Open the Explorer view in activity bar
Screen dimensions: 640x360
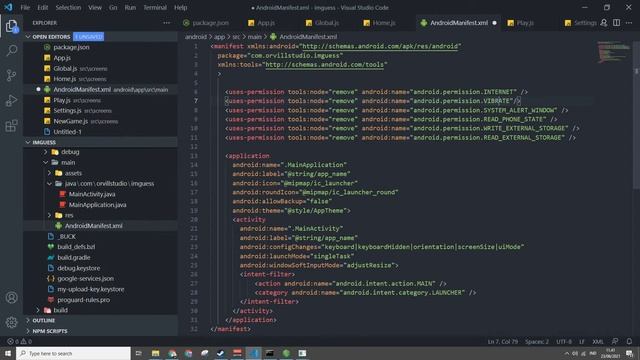(11, 27)
